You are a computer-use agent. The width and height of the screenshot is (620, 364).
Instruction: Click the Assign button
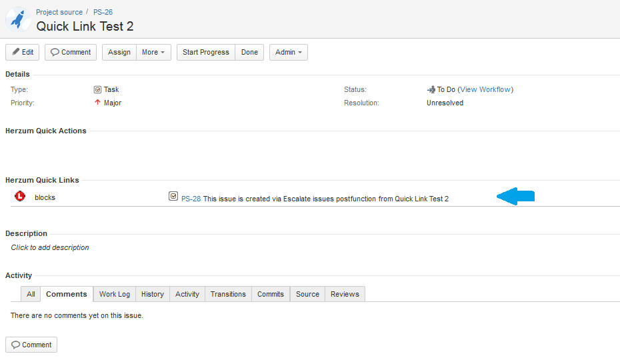click(119, 52)
